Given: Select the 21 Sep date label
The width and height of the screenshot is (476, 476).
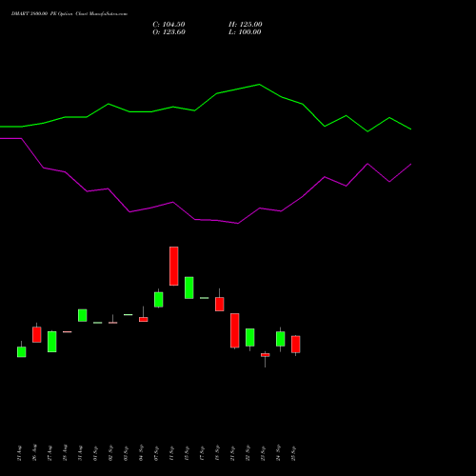Looking at the screenshot, I should (232, 454).
